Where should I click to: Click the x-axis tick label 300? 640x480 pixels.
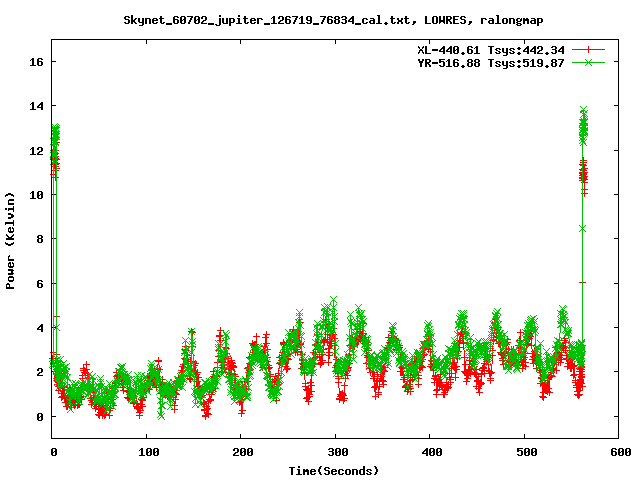pos(337,452)
